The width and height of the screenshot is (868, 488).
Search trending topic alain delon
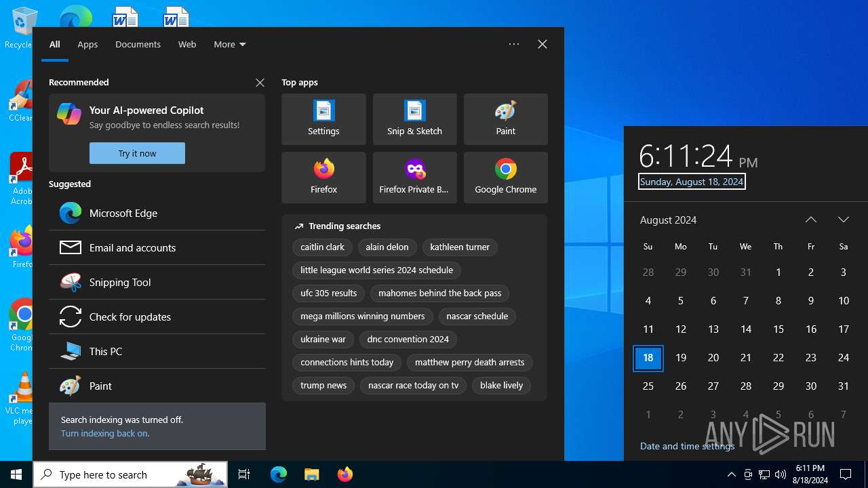[387, 247]
